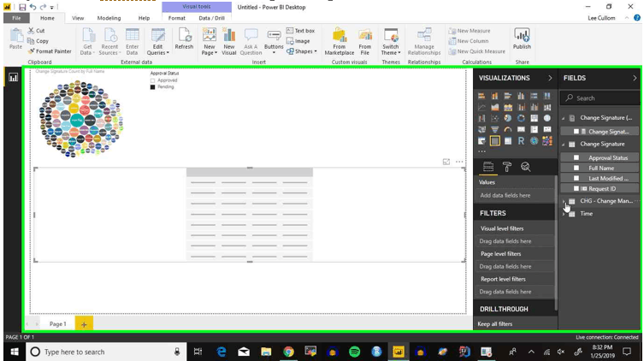Select the colorful custom bubble visual icon
The width and height of the screenshot is (644, 361).
pos(547,141)
